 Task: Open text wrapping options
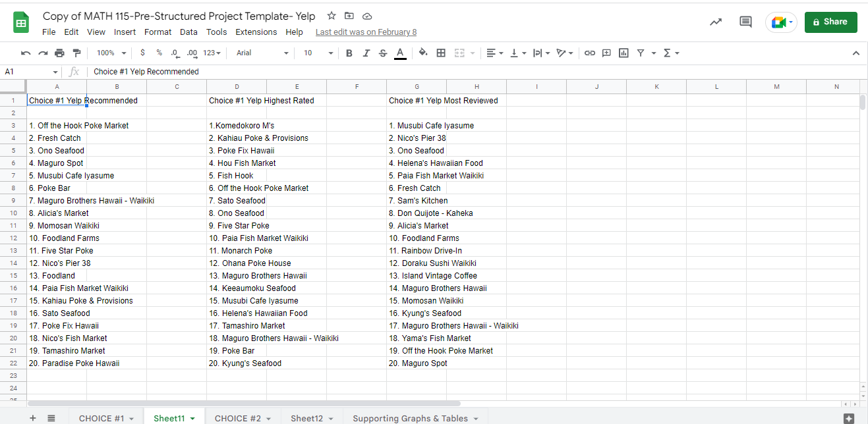click(x=540, y=53)
